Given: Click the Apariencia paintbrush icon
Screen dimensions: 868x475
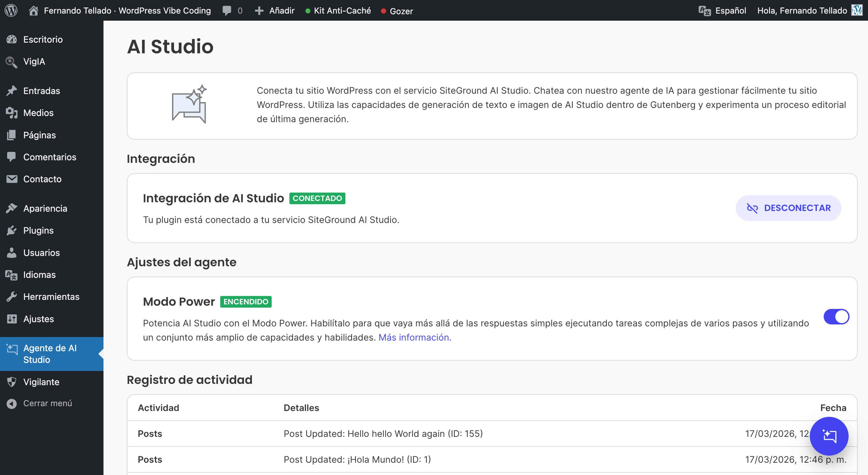Looking at the screenshot, I should coord(11,208).
